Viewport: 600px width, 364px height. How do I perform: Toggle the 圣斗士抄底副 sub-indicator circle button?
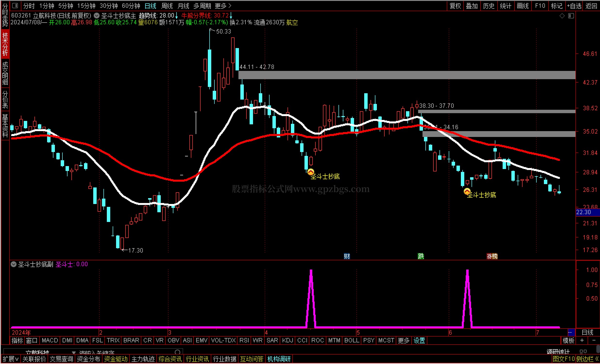[14, 264]
